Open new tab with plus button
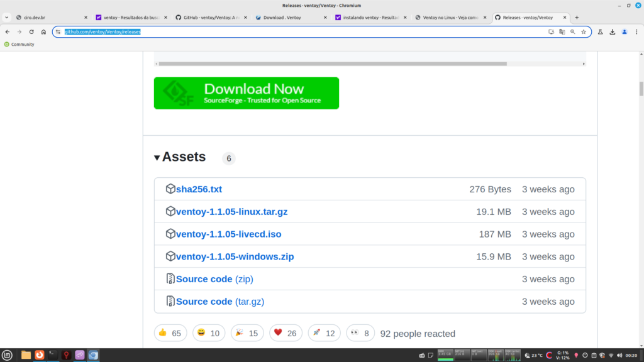 pyautogui.click(x=577, y=18)
